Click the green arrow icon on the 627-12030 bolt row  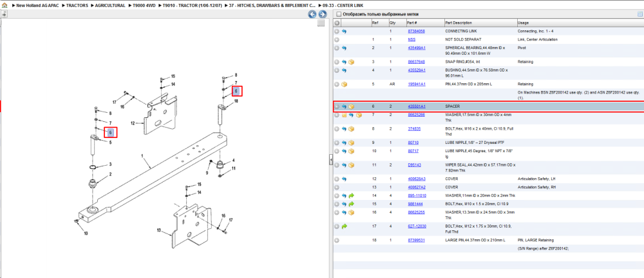tap(344, 226)
